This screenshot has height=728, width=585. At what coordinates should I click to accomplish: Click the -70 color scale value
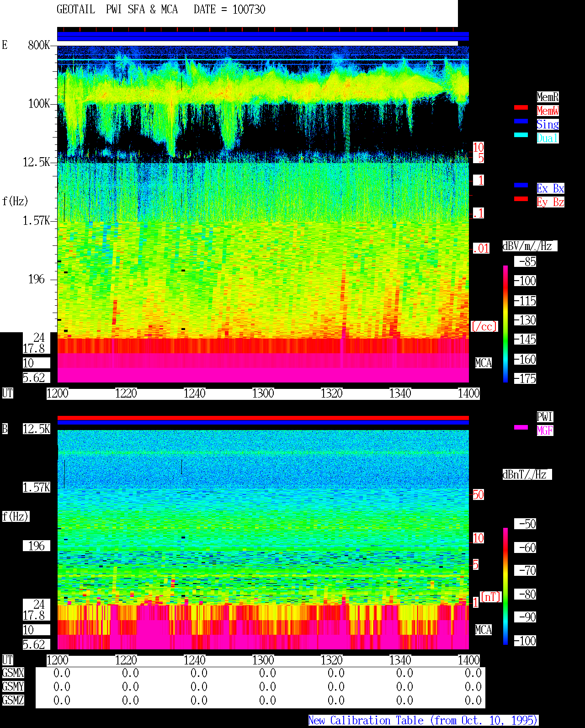[x=525, y=570]
